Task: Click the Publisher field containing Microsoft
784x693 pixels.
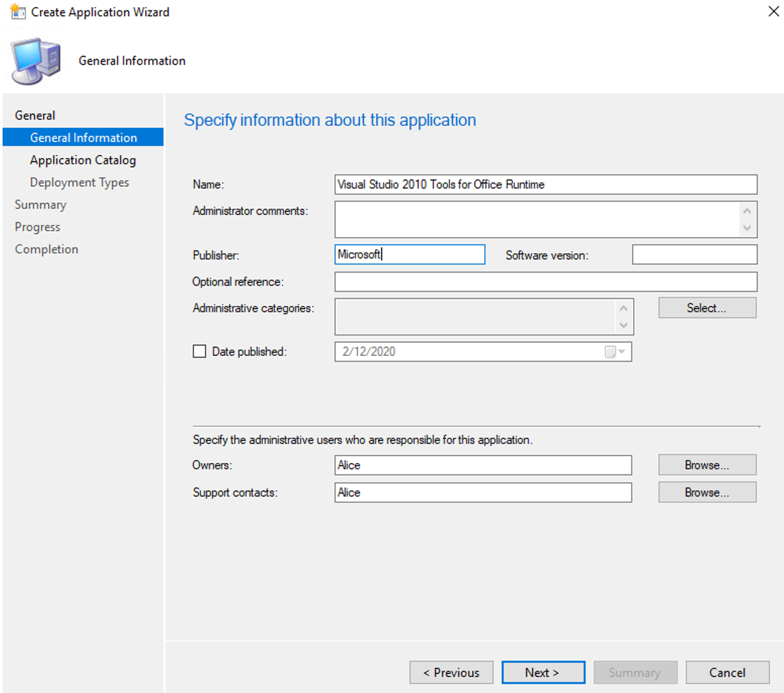Action: coord(410,254)
